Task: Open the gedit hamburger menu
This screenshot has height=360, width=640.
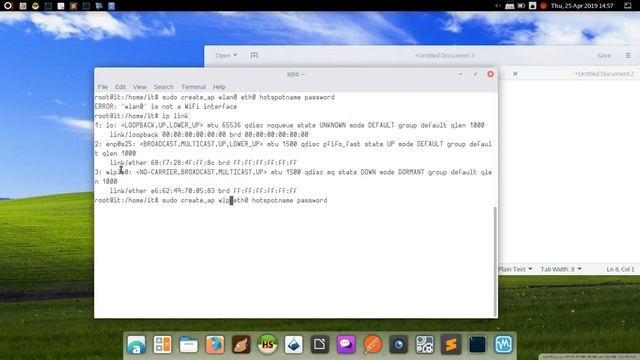Action: (628, 56)
